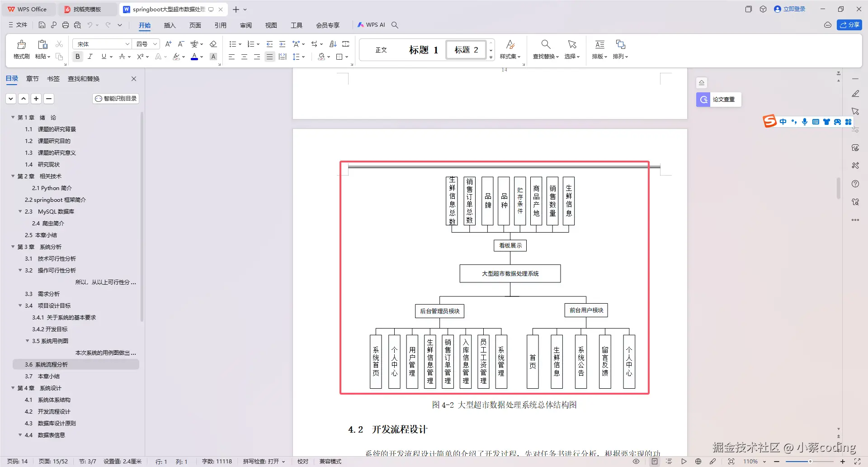Decrease font size with A- icon

pos(181,44)
